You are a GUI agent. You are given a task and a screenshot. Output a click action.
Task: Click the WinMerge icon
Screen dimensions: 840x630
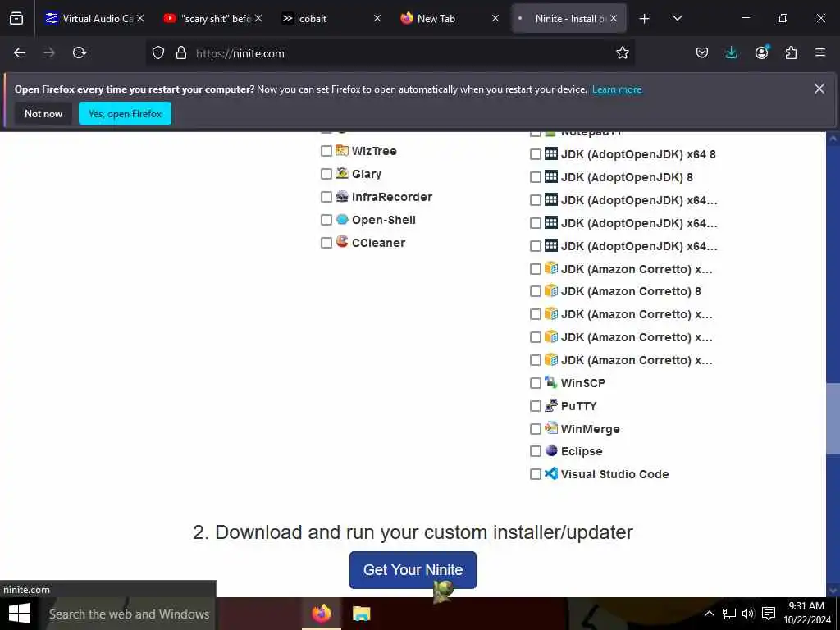(550, 428)
